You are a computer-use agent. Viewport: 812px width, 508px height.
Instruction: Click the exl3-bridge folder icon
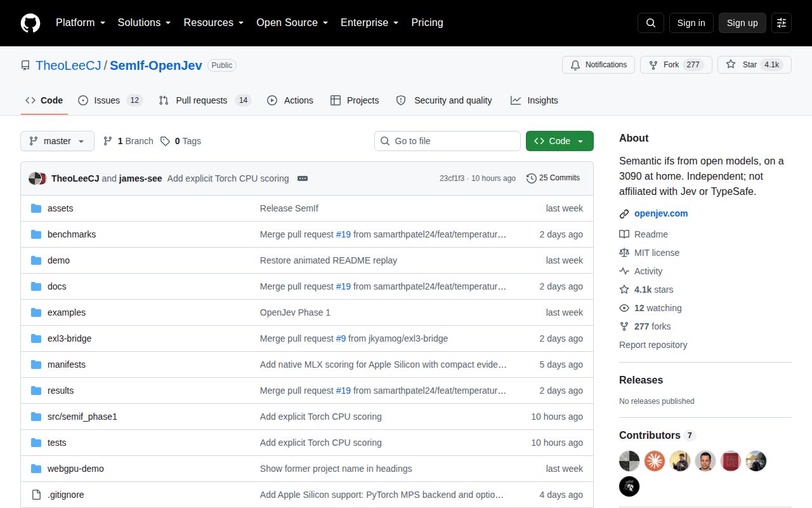36,338
